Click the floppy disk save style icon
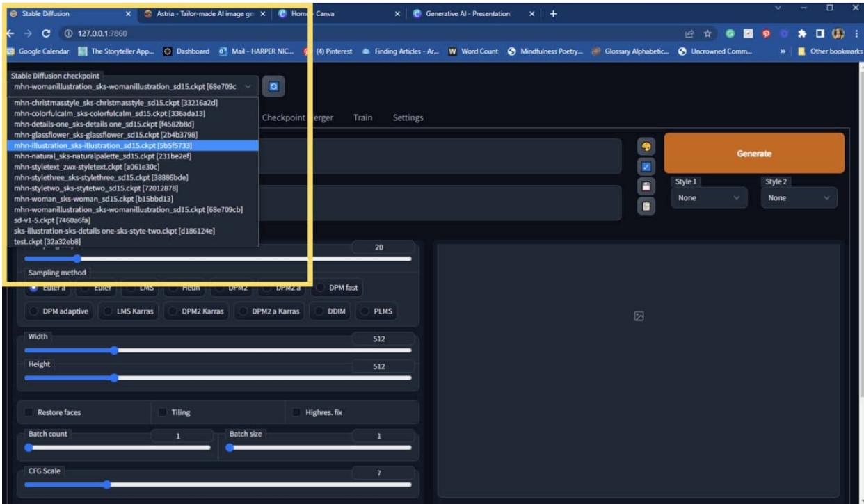Screen dimensions: 864x504 coord(646,187)
